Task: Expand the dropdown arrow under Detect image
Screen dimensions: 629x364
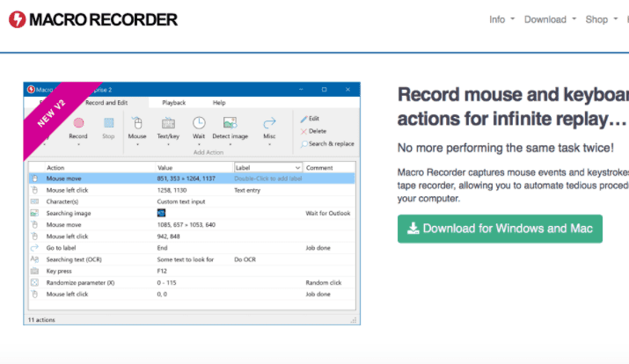Action: [x=230, y=145]
